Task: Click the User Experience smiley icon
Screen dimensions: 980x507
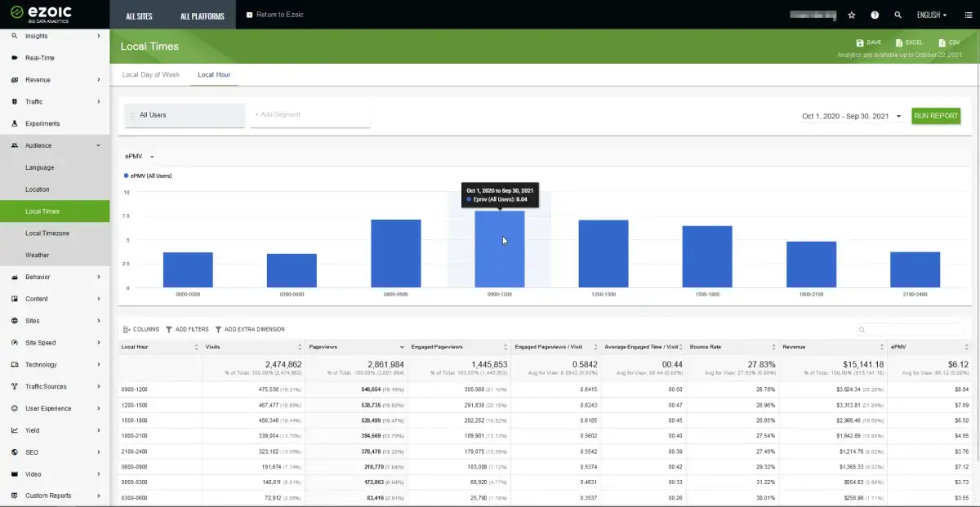Action: point(15,408)
